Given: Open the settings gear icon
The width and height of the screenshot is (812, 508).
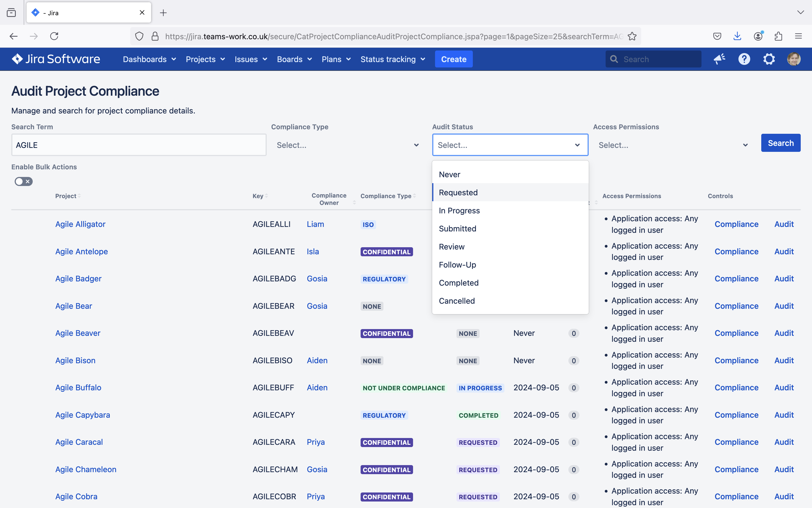Looking at the screenshot, I should 769,59.
